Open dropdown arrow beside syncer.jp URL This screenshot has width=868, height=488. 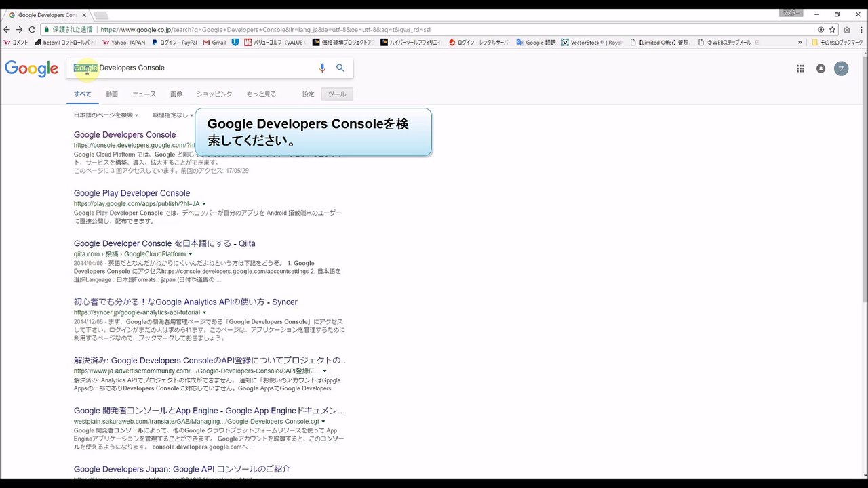pyautogui.click(x=204, y=312)
